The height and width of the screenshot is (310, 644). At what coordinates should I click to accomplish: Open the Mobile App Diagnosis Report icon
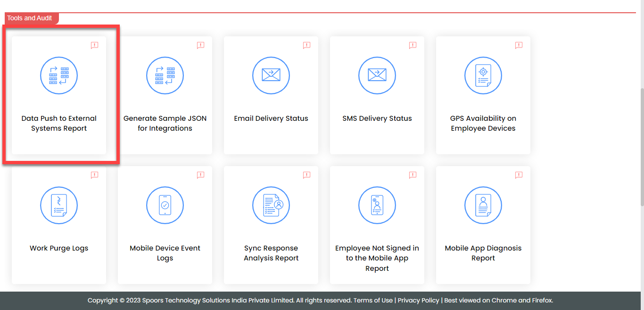[483, 205]
